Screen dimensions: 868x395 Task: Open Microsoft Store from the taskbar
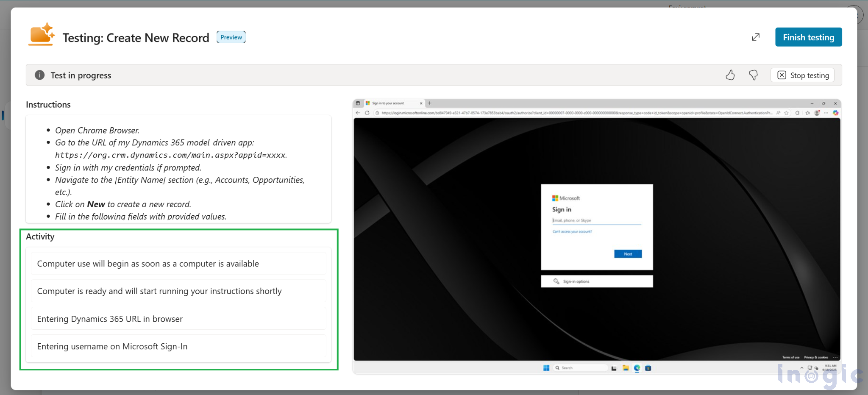click(648, 368)
